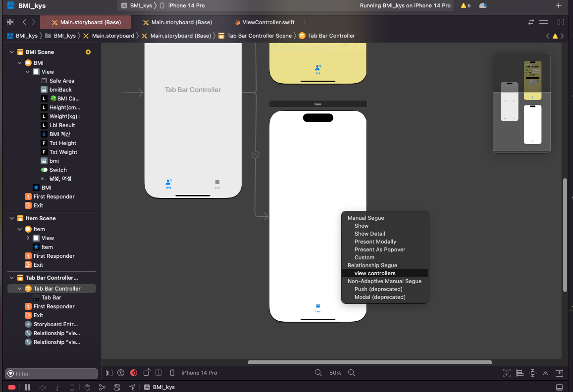Screen dimensions: 573x392
Task: Change device orientation icon
Action: (x=147, y=373)
